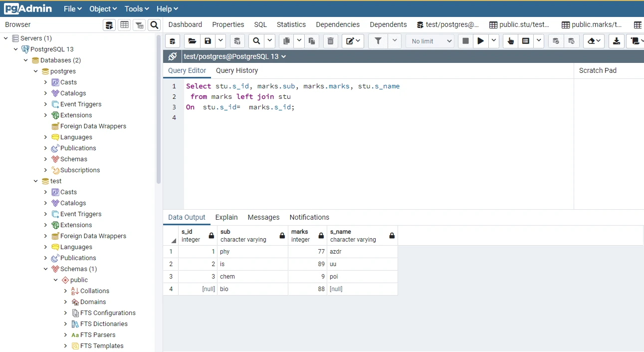This screenshot has height=352, width=644.
Task: Stop the running query using the stop icon
Action: pyautogui.click(x=464, y=41)
